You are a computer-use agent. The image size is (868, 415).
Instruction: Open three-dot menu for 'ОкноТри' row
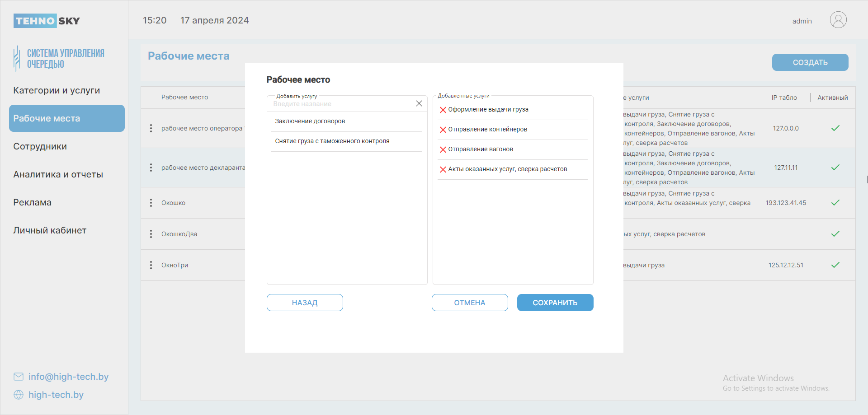point(151,265)
